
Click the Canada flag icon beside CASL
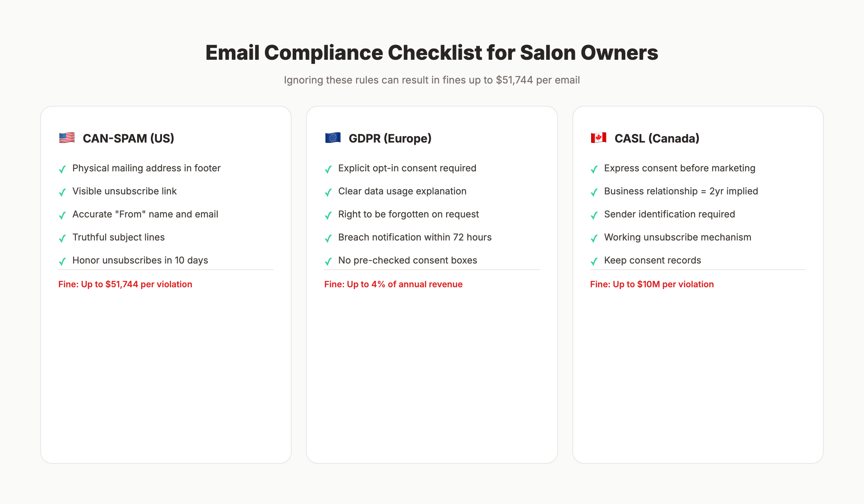tap(598, 138)
